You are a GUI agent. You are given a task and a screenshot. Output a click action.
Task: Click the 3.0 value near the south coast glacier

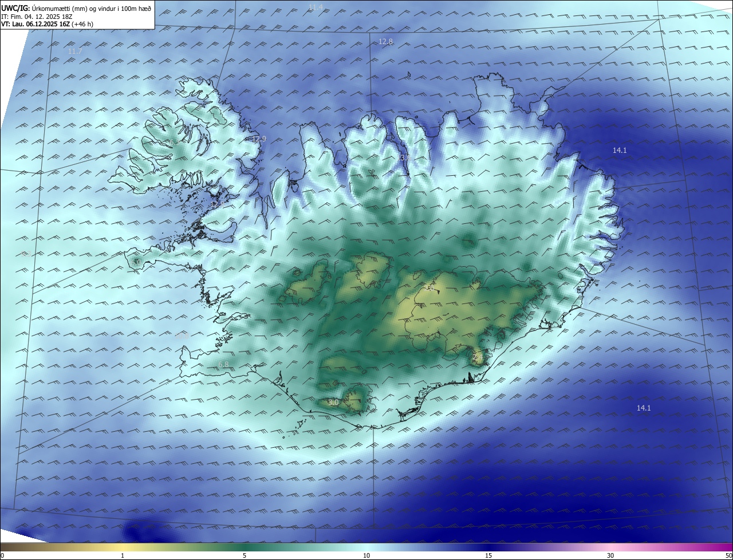click(333, 403)
